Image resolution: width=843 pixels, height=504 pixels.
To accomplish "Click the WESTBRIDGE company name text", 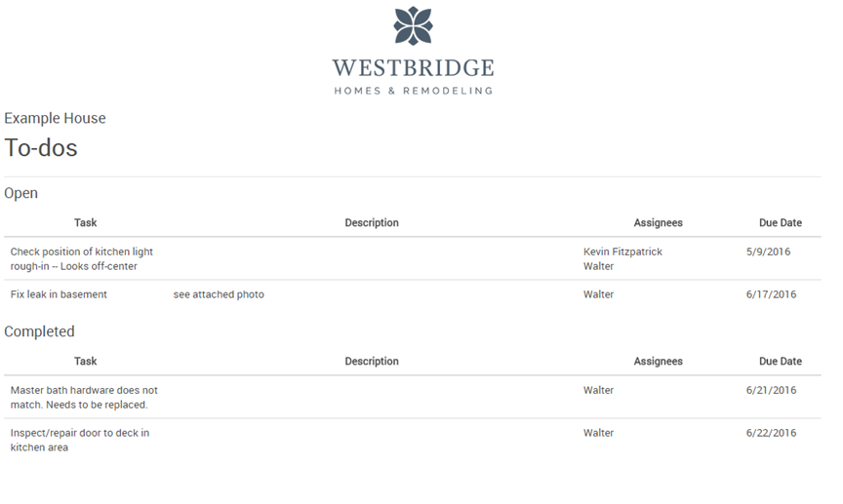I will tap(413, 68).
